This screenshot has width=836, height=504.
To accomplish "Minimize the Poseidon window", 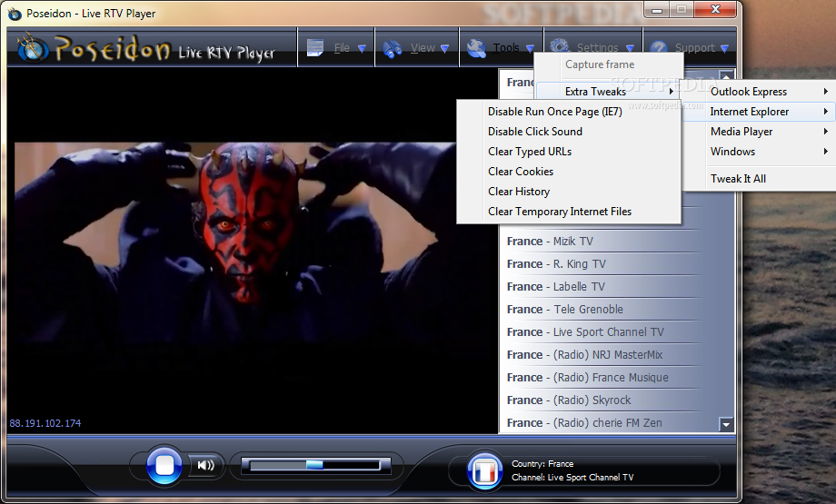I will coord(657,10).
